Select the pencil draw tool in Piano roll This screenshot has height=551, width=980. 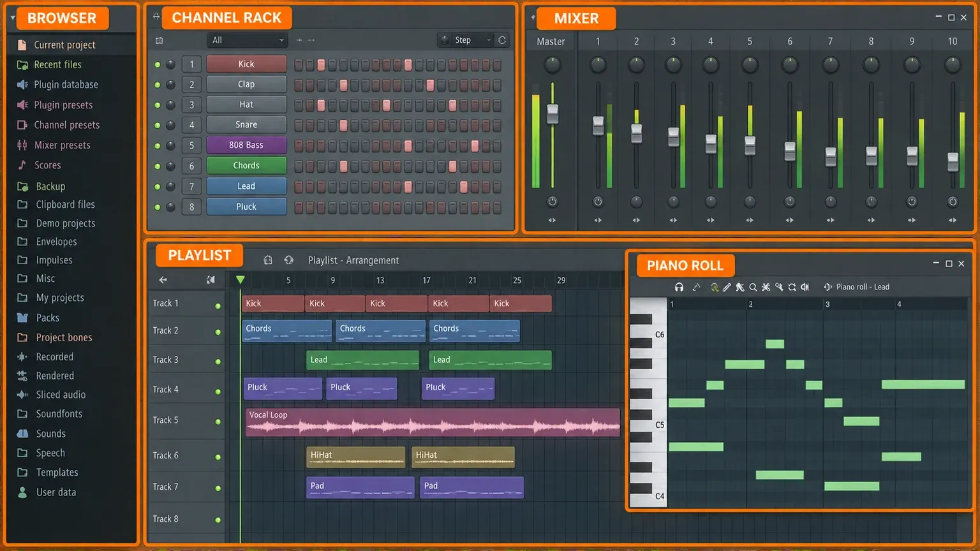[727, 287]
